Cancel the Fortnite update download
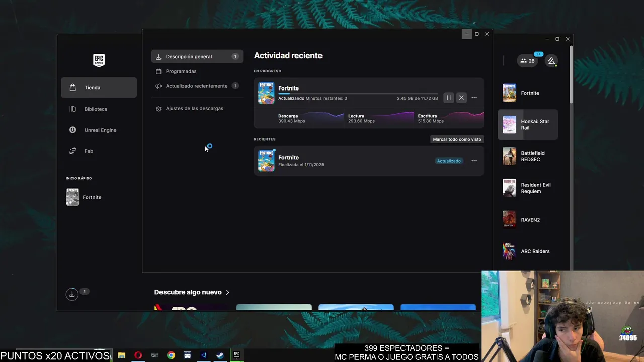644x362 pixels. click(461, 98)
